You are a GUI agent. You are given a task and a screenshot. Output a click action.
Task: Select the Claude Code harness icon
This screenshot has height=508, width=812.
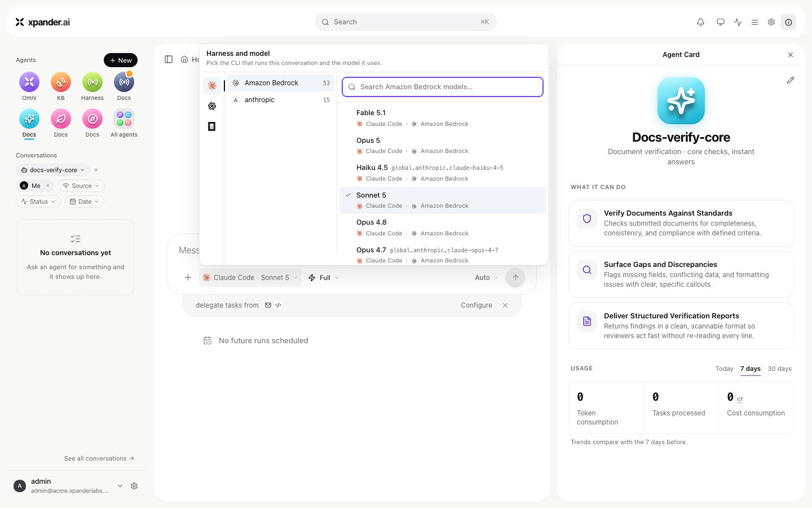212,86
